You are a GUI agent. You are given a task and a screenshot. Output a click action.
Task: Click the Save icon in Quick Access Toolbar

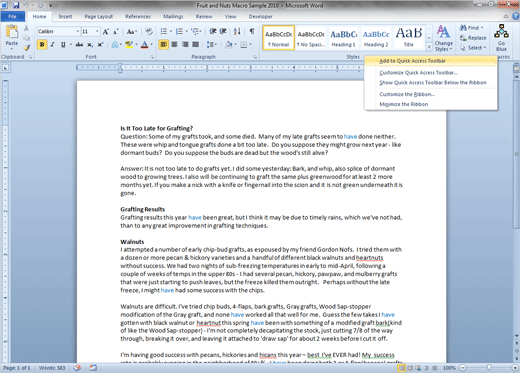16,5
